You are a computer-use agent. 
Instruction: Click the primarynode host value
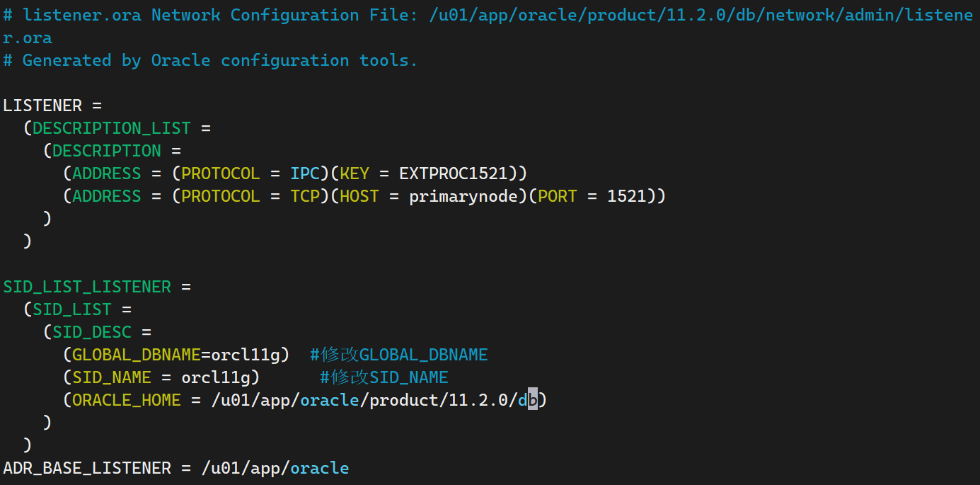[x=463, y=196]
